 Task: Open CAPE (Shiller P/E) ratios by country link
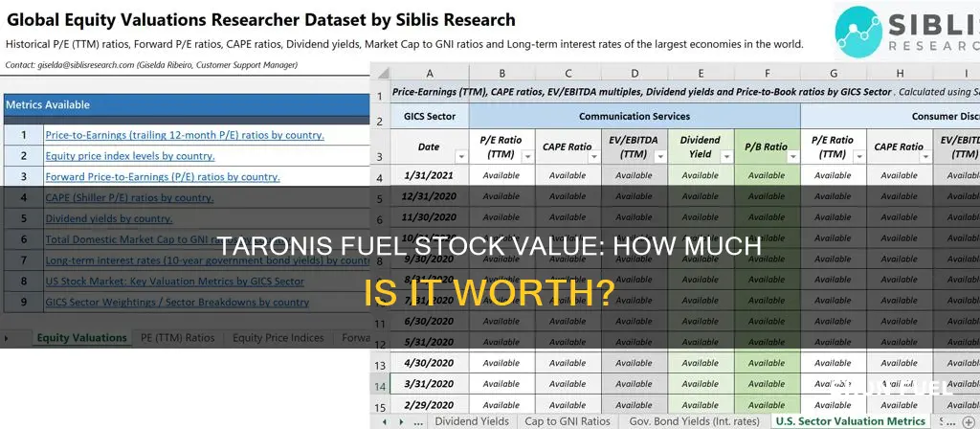click(x=129, y=198)
